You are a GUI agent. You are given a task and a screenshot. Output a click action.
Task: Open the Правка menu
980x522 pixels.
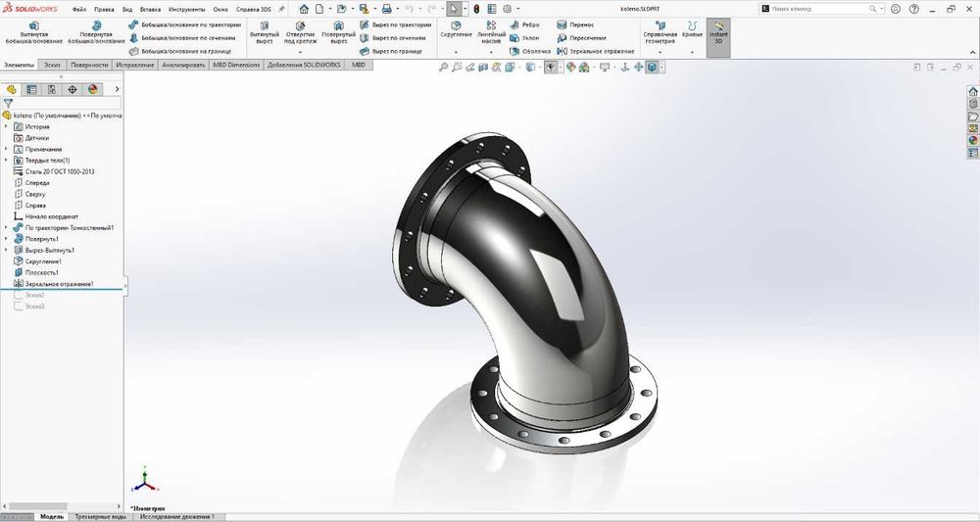[104, 10]
